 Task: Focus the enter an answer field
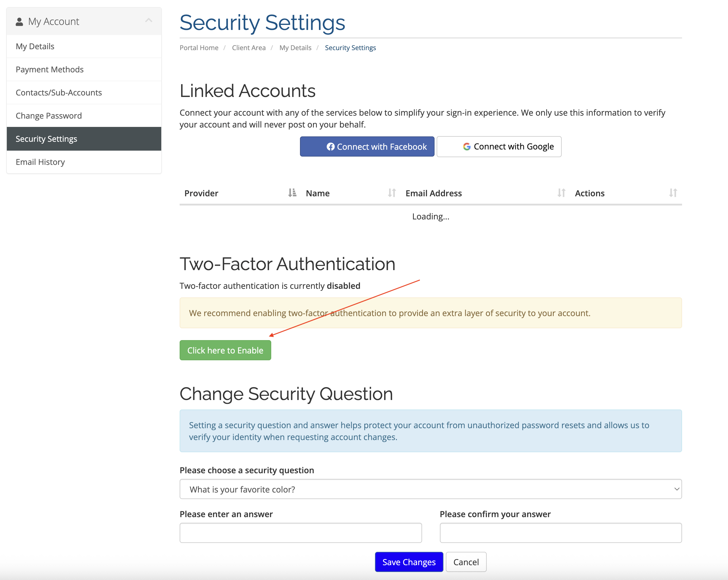pyautogui.click(x=301, y=533)
